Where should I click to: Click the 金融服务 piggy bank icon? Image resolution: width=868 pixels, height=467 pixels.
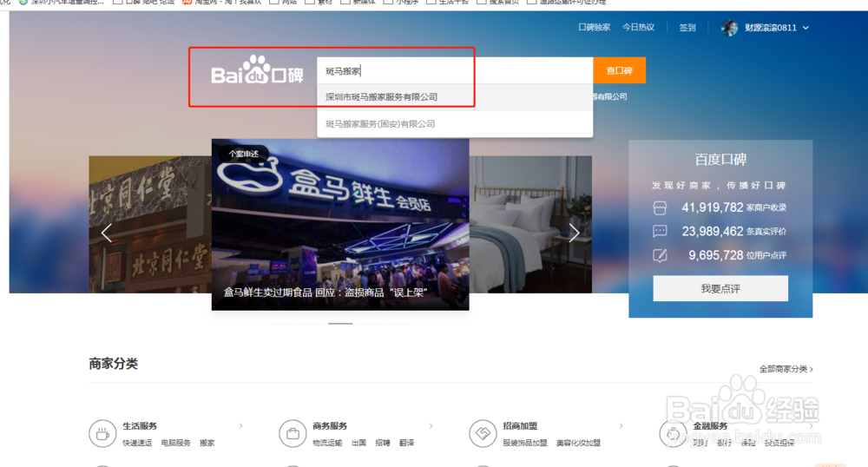(x=673, y=433)
